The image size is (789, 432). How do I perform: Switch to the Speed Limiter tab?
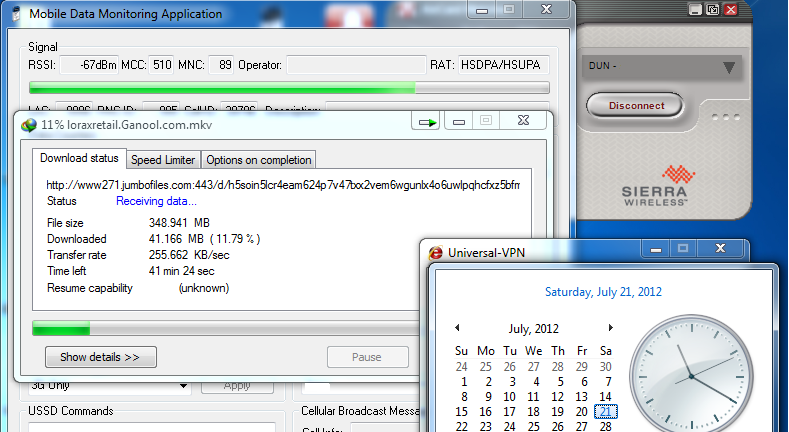point(163,160)
